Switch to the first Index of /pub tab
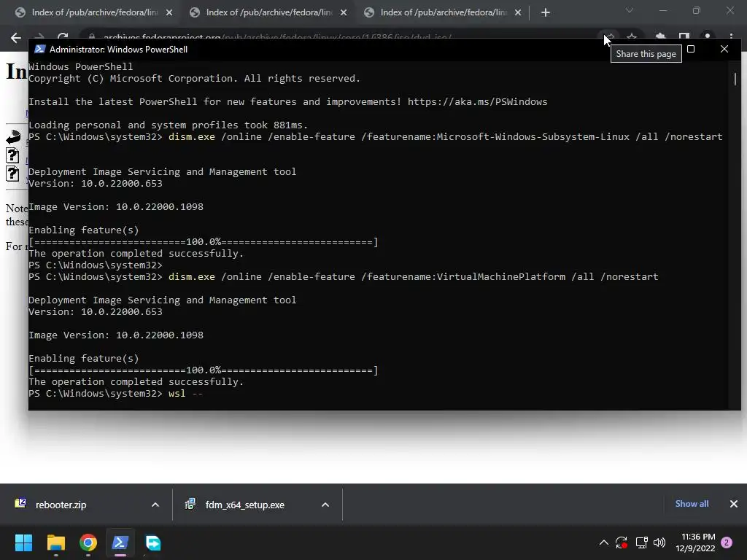The width and height of the screenshot is (747, 560). pos(94,12)
